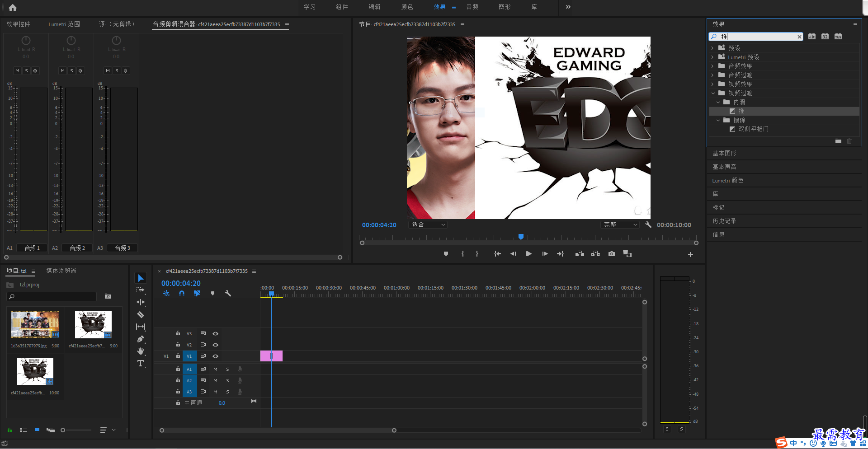Open 基本图形 panel
The image size is (868, 449).
pyautogui.click(x=724, y=153)
